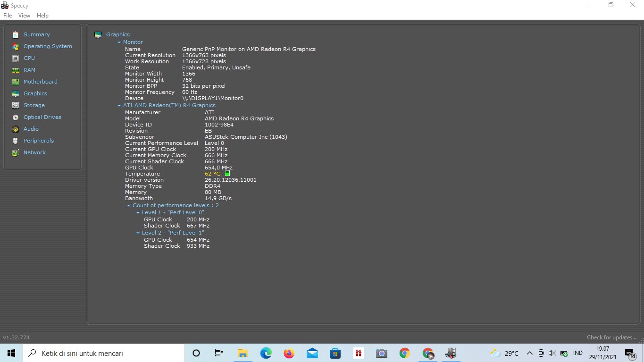Click the Peripherals mouse icon

tap(16, 141)
